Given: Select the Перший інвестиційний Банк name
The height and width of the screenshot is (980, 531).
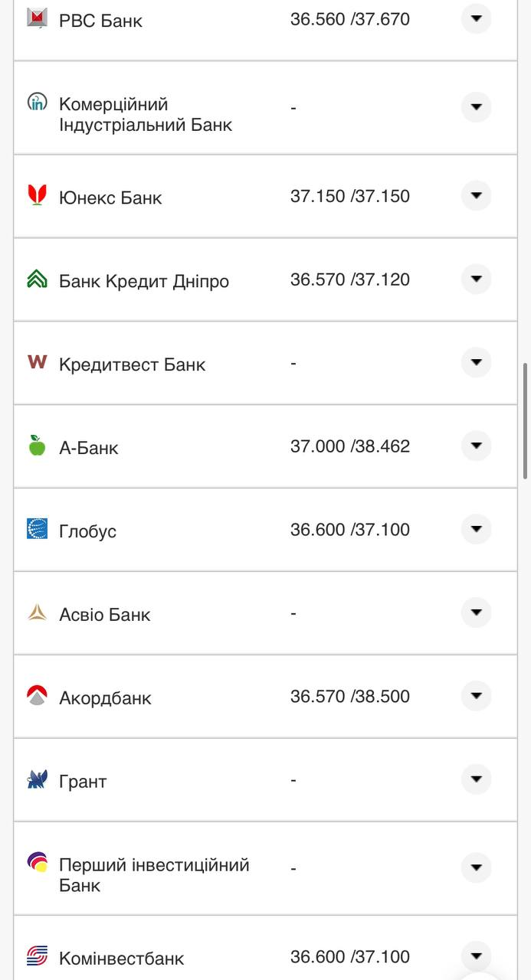Looking at the screenshot, I should coord(154,875).
